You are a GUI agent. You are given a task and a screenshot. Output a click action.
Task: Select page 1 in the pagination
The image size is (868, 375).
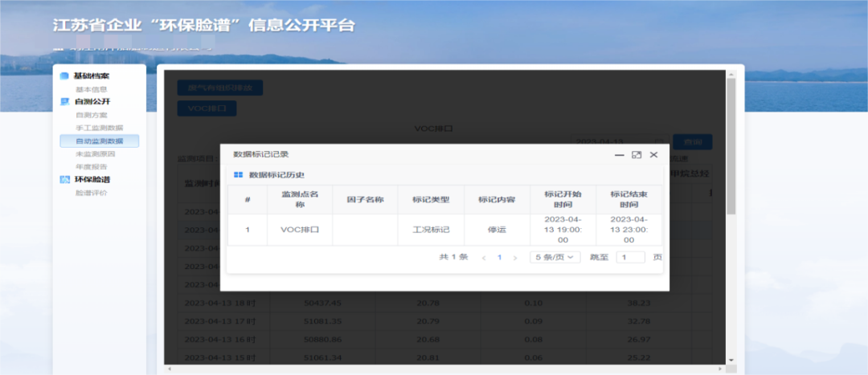click(x=499, y=258)
